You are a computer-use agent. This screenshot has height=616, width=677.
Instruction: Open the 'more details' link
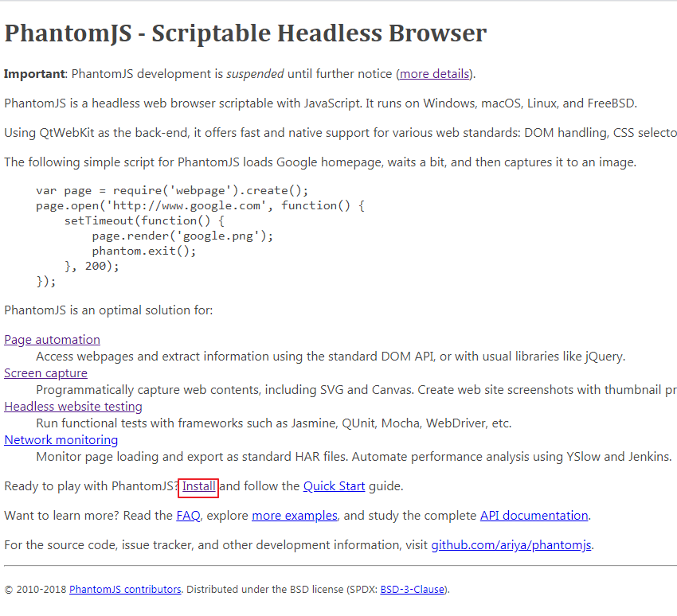click(434, 74)
